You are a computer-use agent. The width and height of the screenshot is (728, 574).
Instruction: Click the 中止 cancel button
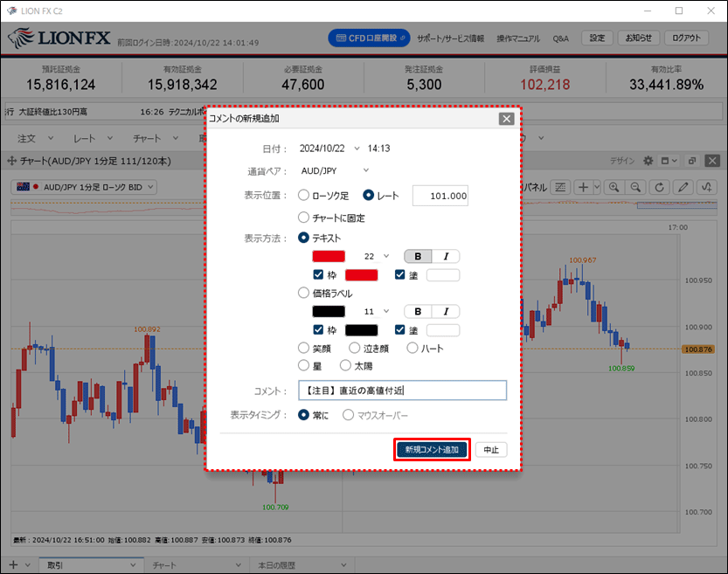point(491,450)
